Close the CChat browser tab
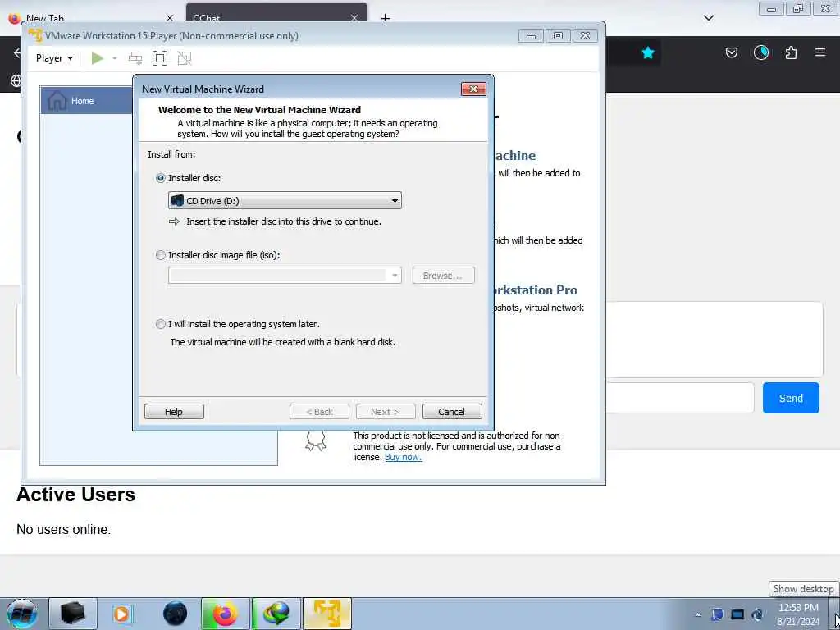Viewport: 840px width, 630px height. pos(354,18)
